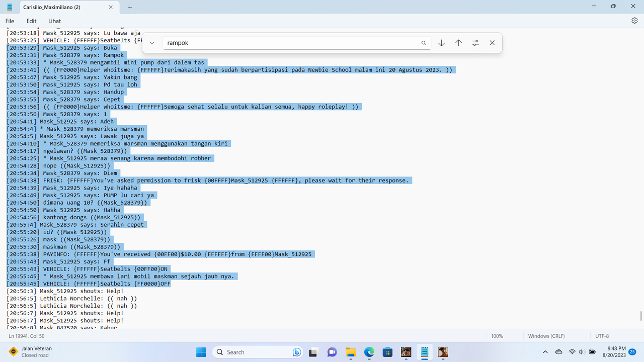This screenshot has width=644, height=362.
Task: Click line 'Mask_512925 says: Yakin bang'
Action: click(72, 77)
